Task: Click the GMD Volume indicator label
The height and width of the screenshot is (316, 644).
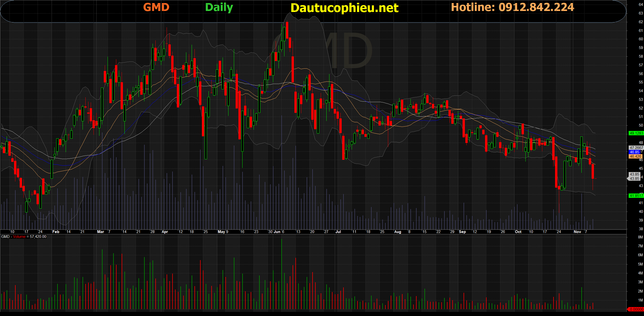Action: (24, 237)
